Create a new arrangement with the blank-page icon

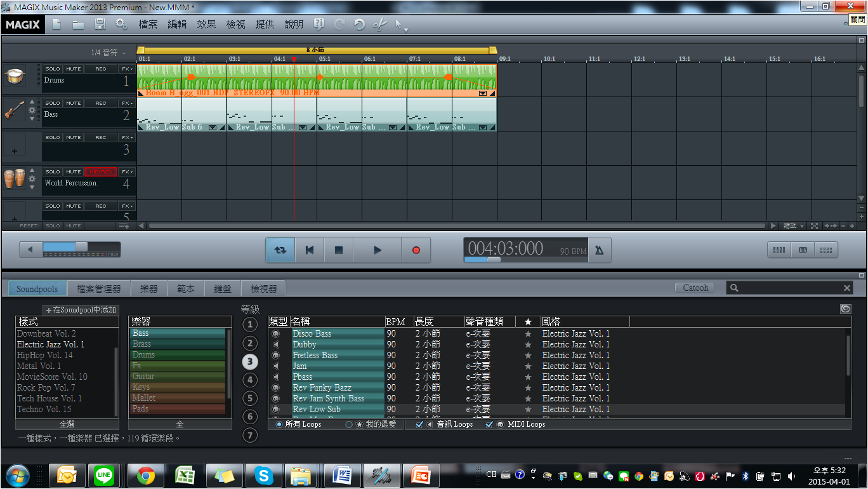pyautogui.click(x=56, y=25)
